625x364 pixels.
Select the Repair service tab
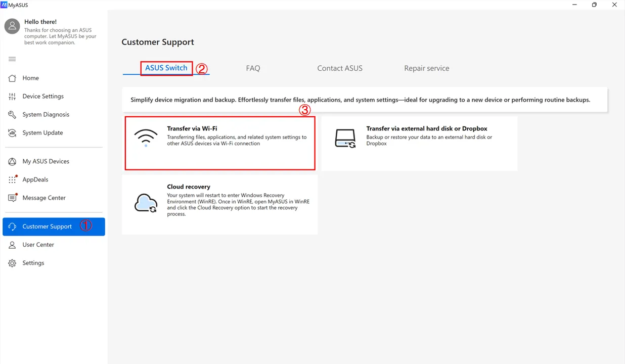pos(426,68)
